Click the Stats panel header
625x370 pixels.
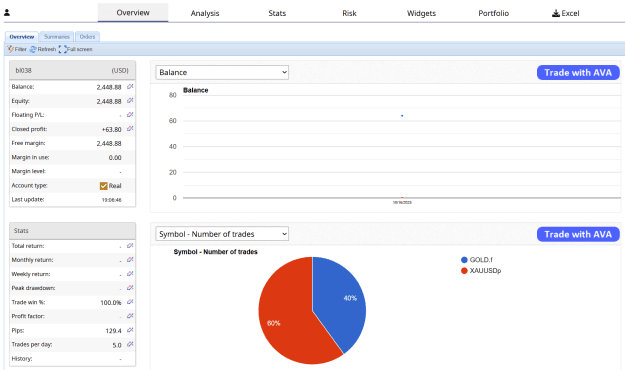(72, 231)
